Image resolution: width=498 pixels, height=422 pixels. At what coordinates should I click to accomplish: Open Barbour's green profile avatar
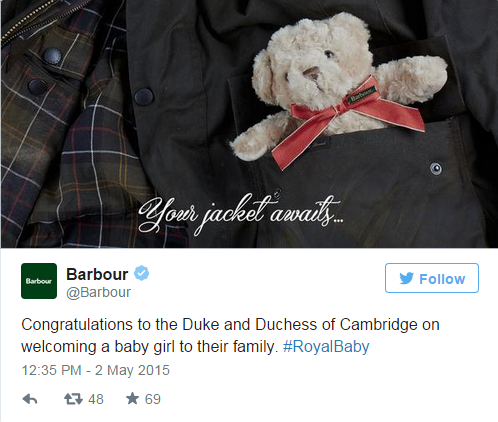pyautogui.click(x=39, y=281)
